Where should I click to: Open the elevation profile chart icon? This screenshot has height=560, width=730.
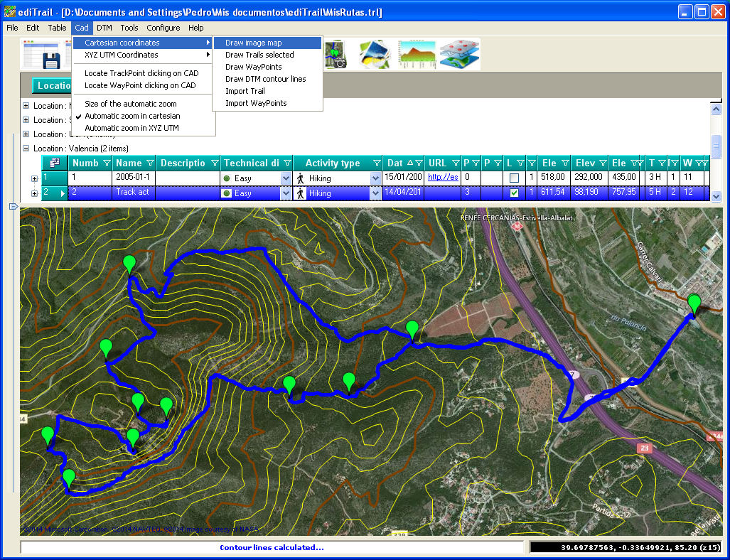417,54
